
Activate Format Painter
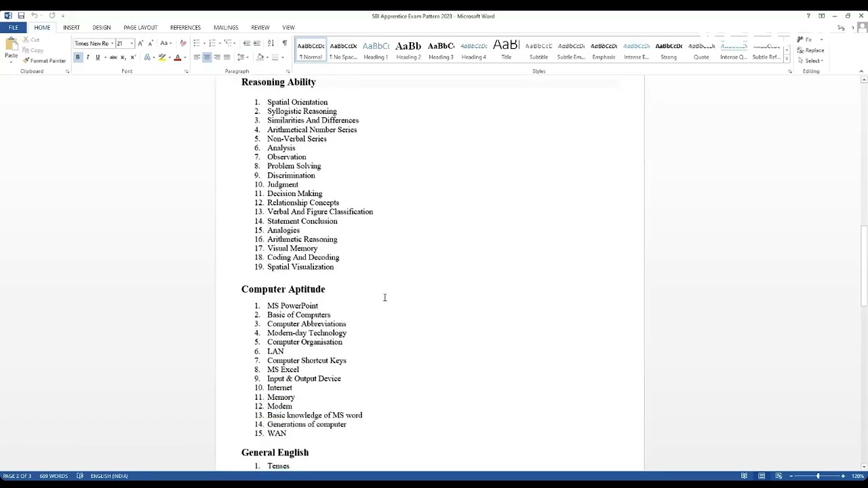[x=44, y=60]
